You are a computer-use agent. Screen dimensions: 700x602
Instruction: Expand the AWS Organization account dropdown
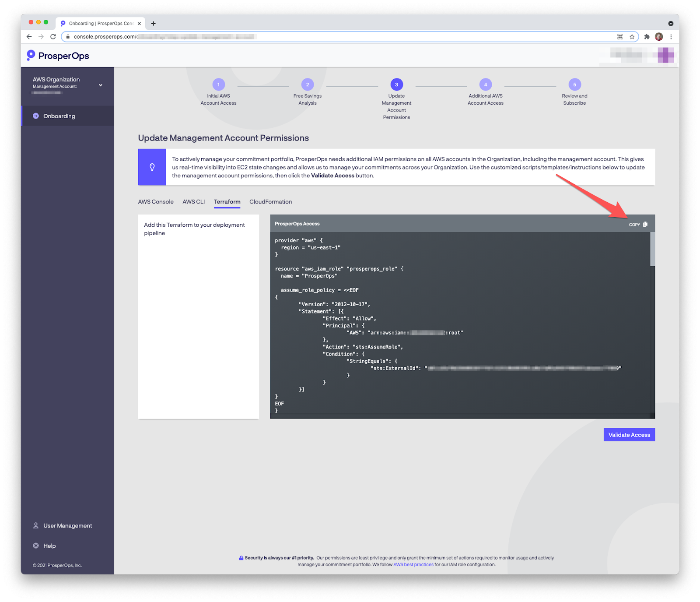point(101,85)
